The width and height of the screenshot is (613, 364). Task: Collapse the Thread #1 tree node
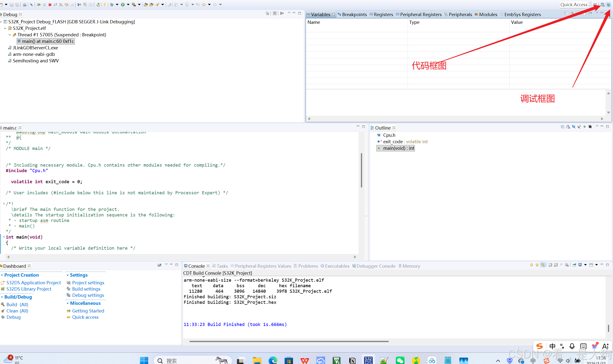[x=10, y=35]
